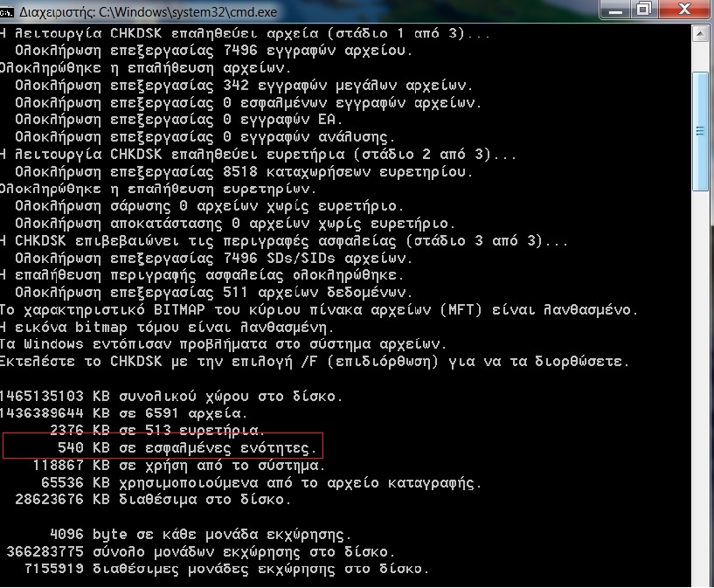The height and width of the screenshot is (588, 714).
Task: Click the line with 7496 εγγραφών αρχείου
Action: (x=213, y=51)
